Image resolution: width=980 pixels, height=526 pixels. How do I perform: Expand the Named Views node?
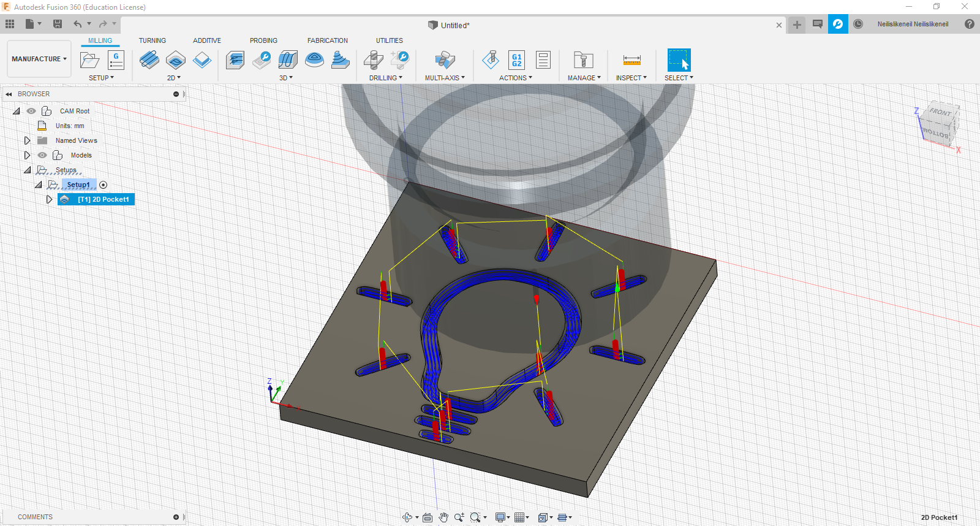pos(27,140)
